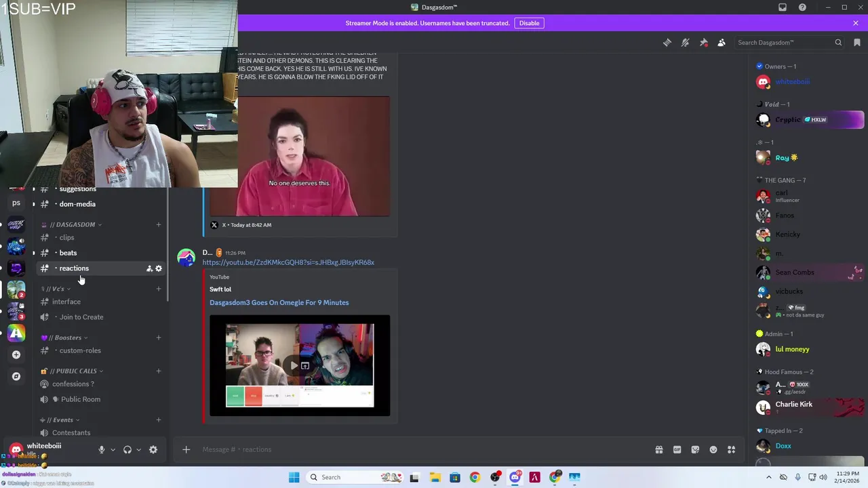Open microphone input options arrow
This screenshot has width=868, height=488.
point(113,449)
